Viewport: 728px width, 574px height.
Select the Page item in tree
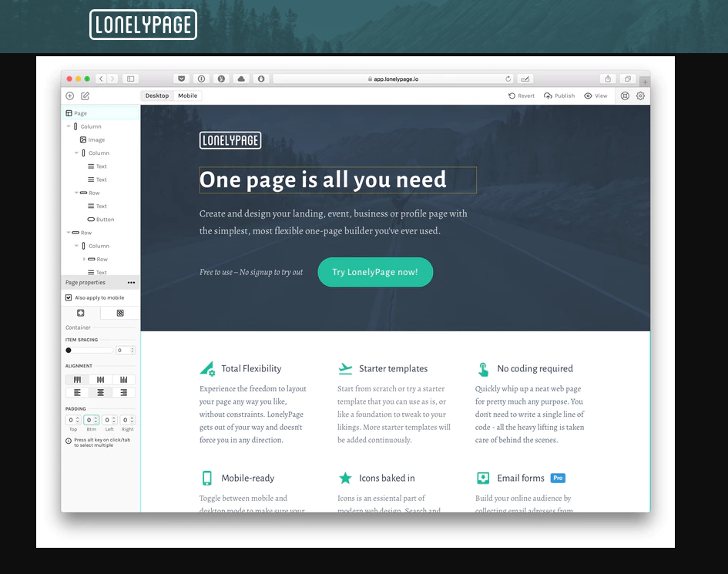101,113
